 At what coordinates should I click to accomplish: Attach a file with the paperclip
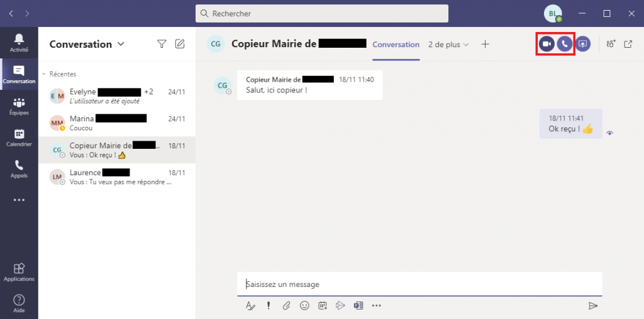286,305
